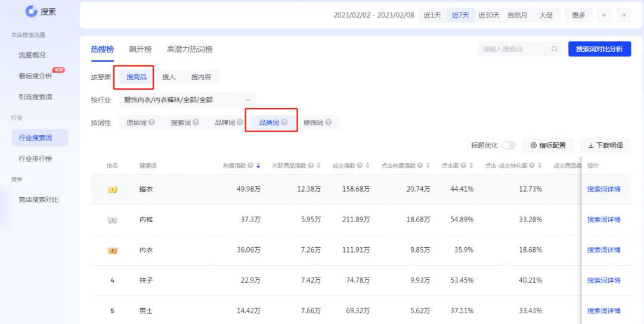Open 搜索词详情 for 袜子
This screenshot has height=324, width=644.
pos(603,281)
